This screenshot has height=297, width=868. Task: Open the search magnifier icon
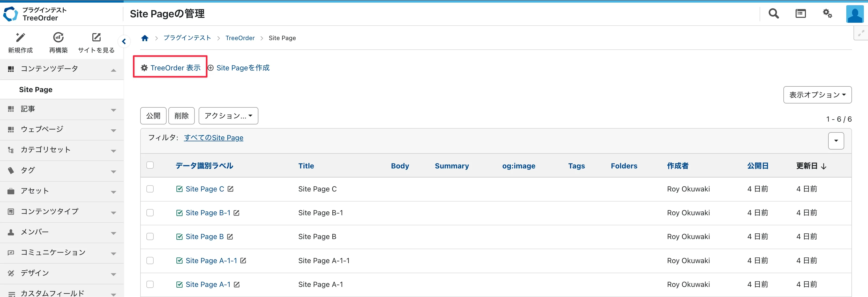(773, 13)
